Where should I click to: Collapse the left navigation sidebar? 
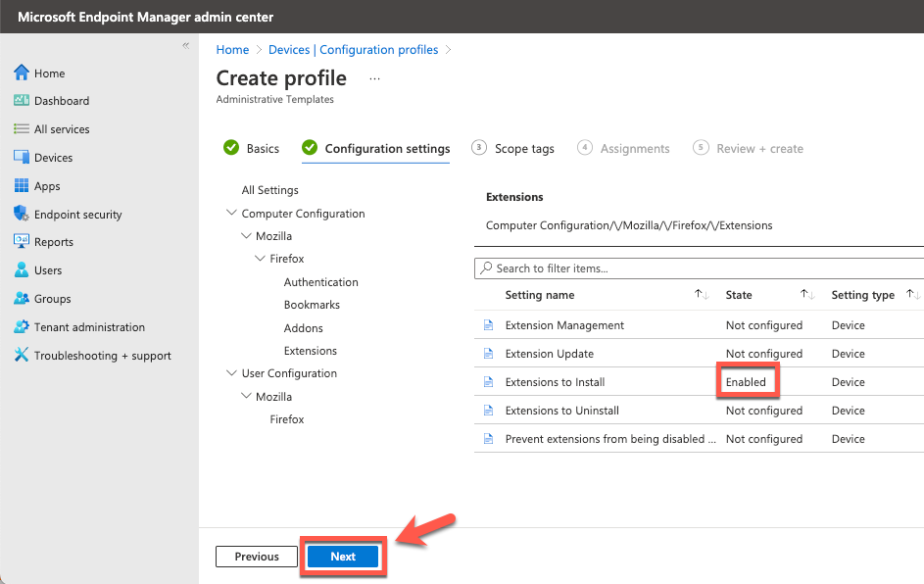[185, 45]
